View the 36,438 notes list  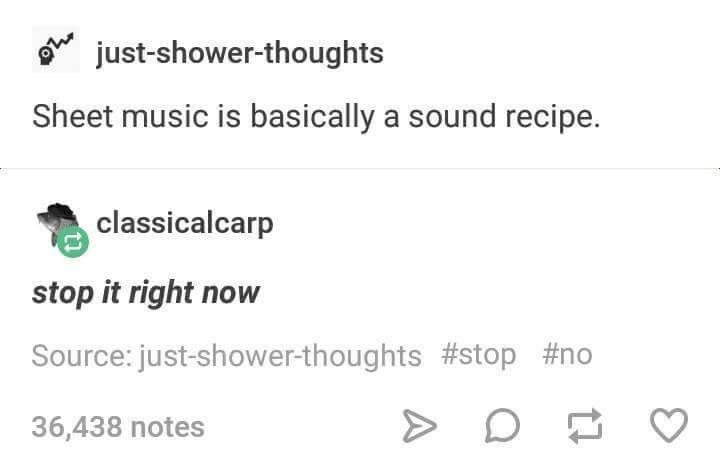click(118, 427)
